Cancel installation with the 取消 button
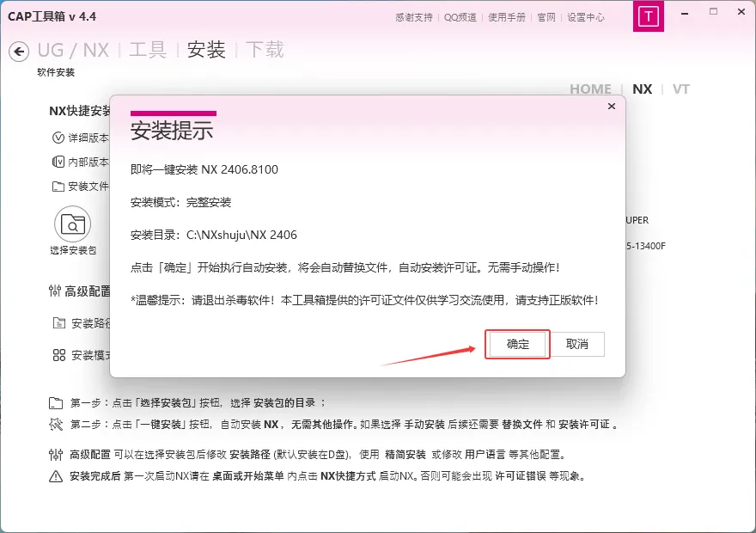The width and height of the screenshot is (756, 533). 577,344
